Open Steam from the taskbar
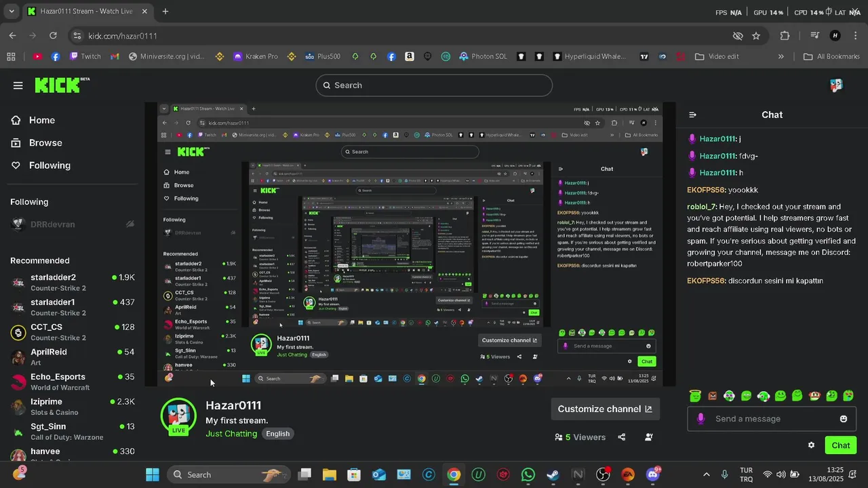Image resolution: width=868 pixels, height=488 pixels. pyautogui.click(x=553, y=474)
